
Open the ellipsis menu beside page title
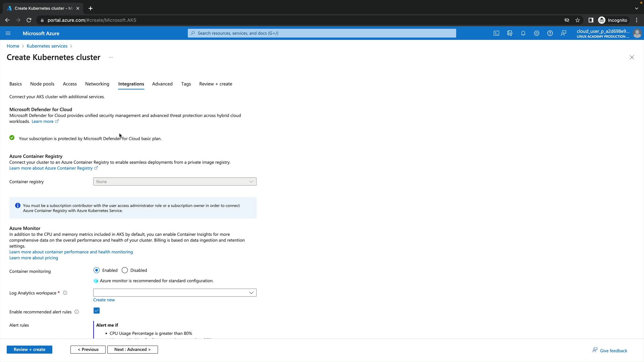111,57
